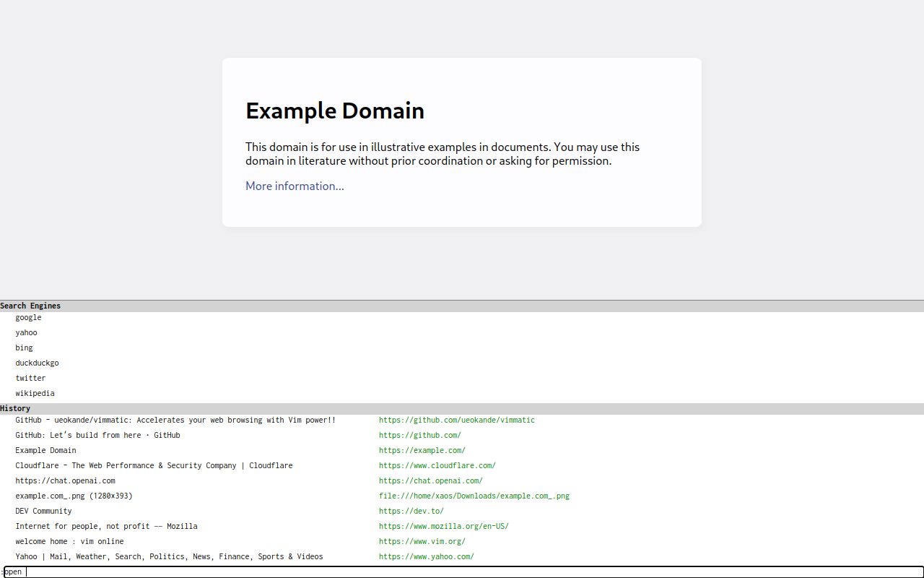This screenshot has height=578, width=924.
Task: Click the https://chat.openai.com/ URL
Action: click(431, 481)
